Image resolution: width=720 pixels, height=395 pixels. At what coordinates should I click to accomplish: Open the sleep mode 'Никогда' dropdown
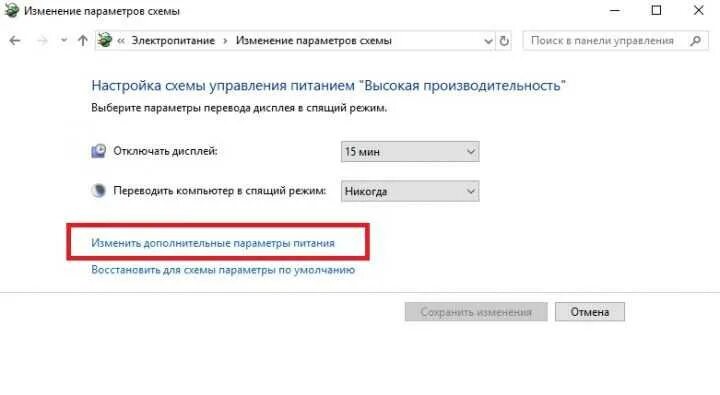click(410, 191)
